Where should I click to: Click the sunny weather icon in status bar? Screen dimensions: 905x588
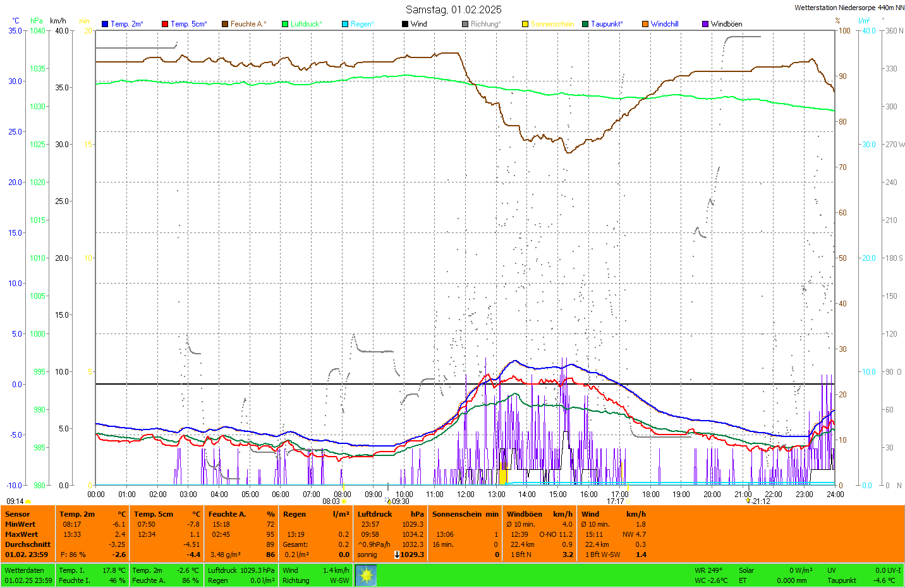pyautogui.click(x=366, y=575)
